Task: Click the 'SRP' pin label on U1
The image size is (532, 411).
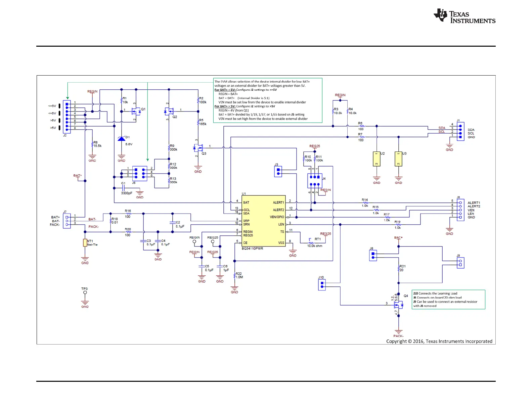Action: click(x=246, y=221)
